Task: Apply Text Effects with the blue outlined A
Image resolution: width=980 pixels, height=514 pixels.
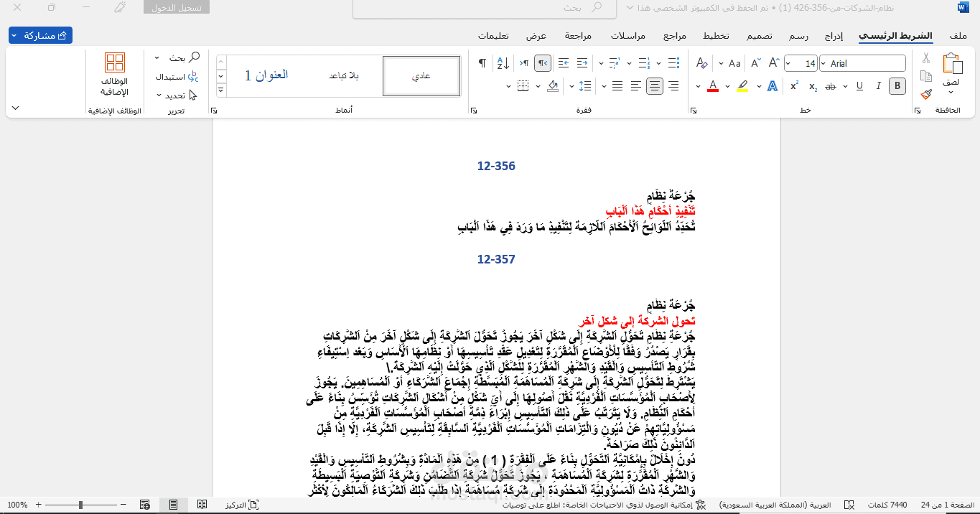Action: (x=773, y=86)
